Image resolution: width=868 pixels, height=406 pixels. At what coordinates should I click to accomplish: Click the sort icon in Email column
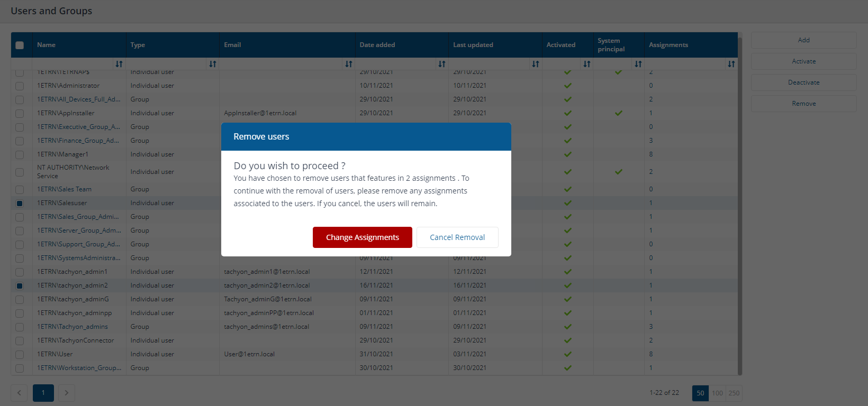click(348, 64)
